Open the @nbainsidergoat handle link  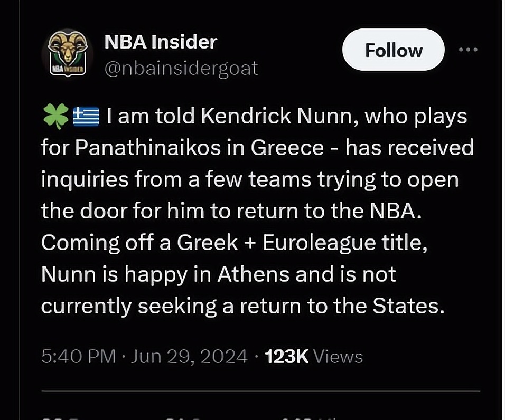tap(181, 68)
